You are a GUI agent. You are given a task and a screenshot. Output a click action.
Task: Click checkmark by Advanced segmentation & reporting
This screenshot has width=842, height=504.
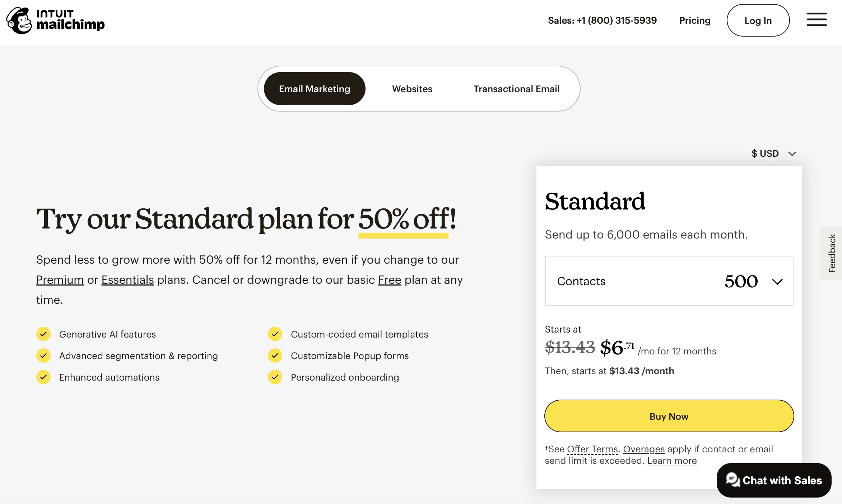[x=43, y=355]
